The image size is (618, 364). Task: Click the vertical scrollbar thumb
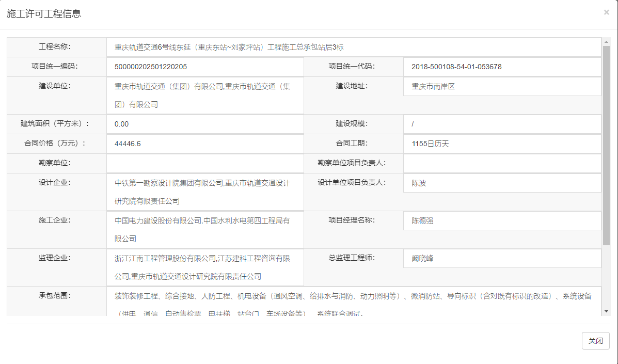(606, 145)
